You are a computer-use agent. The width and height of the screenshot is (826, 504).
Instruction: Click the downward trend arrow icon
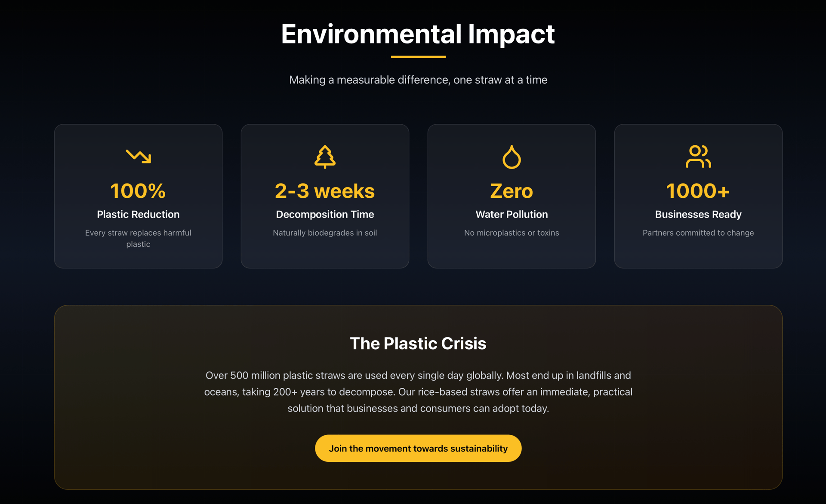pyautogui.click(x=138, y=156)
